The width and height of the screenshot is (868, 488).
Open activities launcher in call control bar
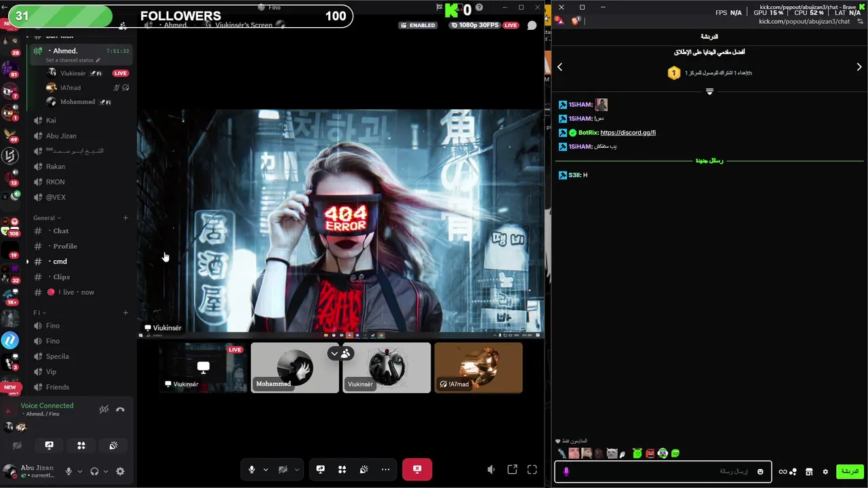tap(342, 469)
